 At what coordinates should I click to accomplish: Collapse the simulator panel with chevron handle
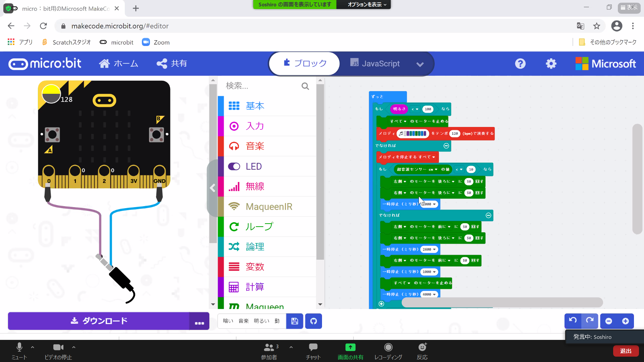point(213,188)
